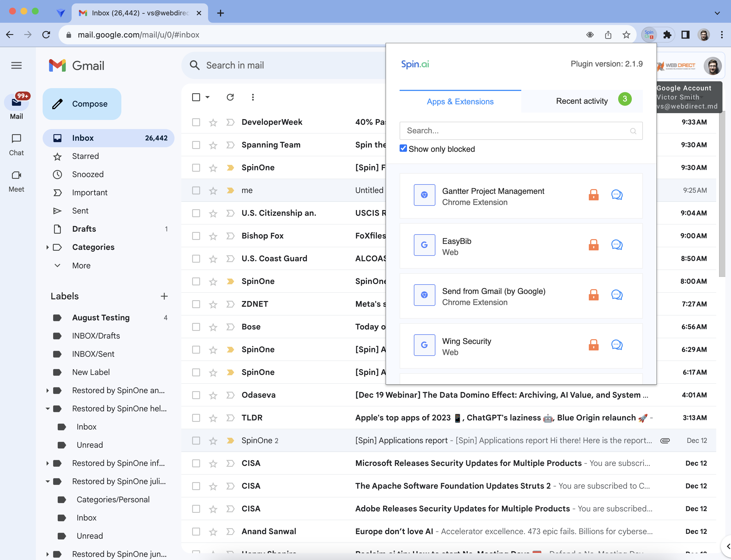The width and height of the screenshot is (731, 560).
Task: Open the select-all dropdown arrow
Action: (207, 97)
